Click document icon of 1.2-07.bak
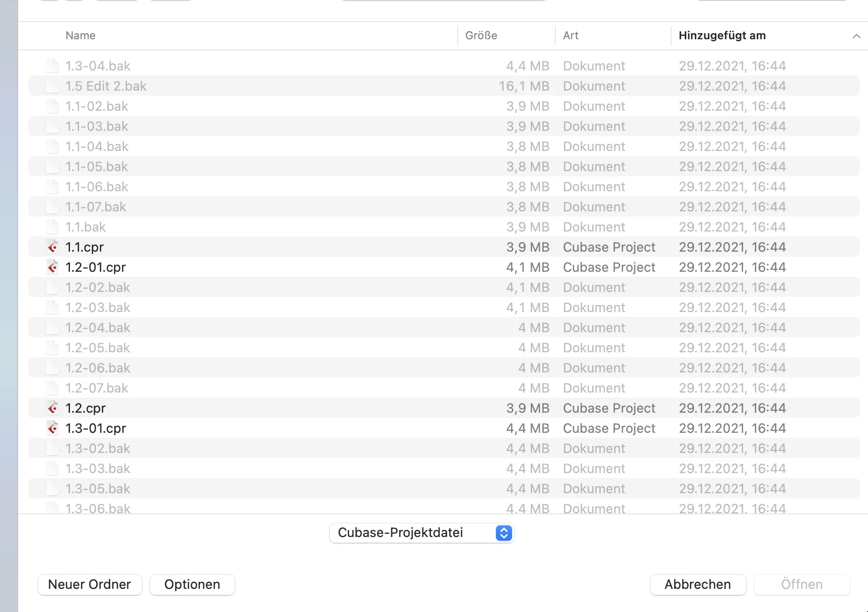The image size is (868, 612). coord(53,388)
